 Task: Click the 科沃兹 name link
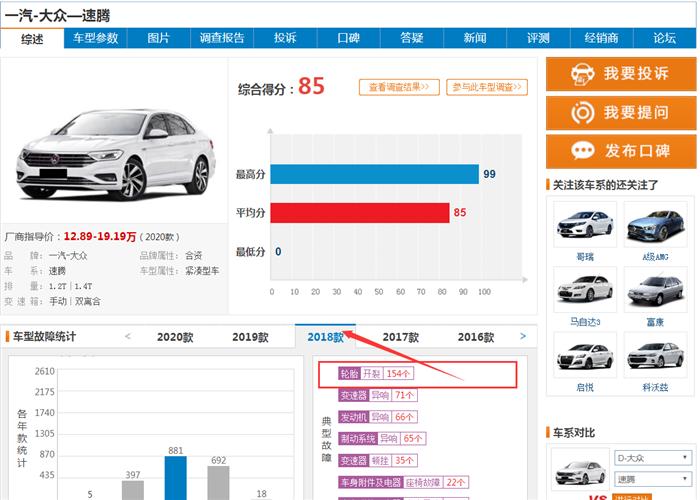(x=655, y=388)
